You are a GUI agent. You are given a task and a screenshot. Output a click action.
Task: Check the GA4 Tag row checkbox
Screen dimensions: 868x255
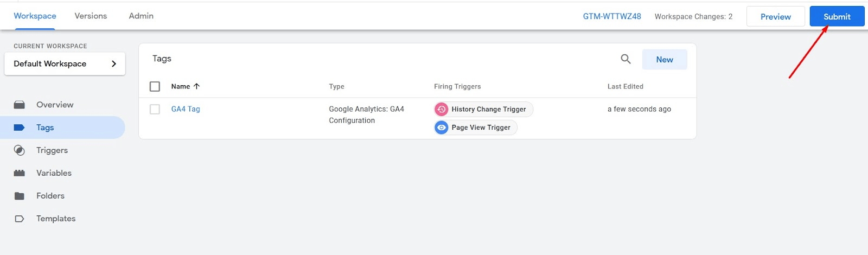pos(155,109)
